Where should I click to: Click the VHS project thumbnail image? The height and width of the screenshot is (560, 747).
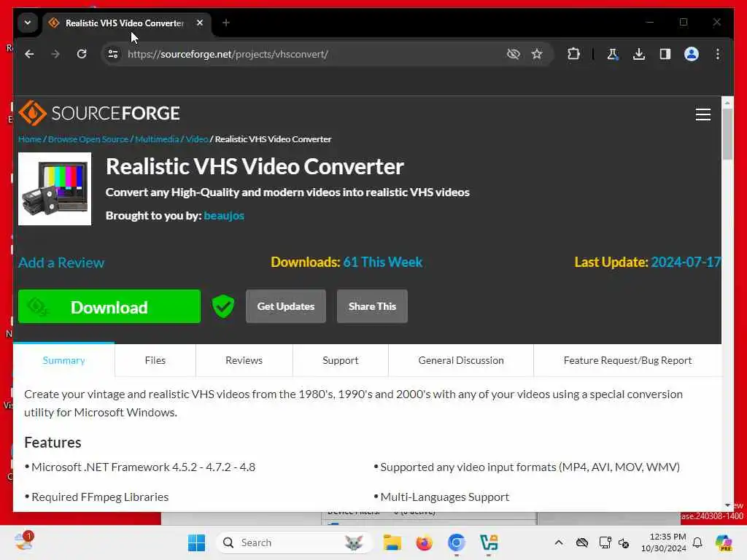pyautogui.click(x=55, y=189)
